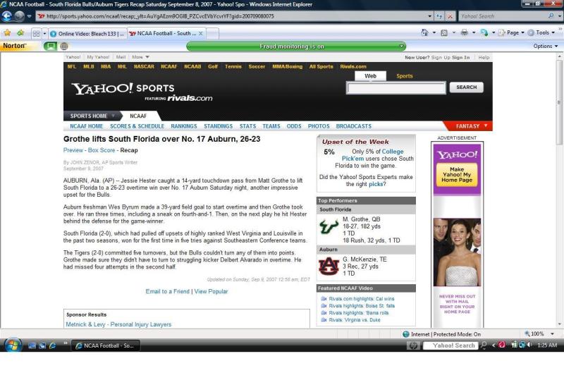
Task: Click the Norton green identity card icon
Action: click(50, 46)
